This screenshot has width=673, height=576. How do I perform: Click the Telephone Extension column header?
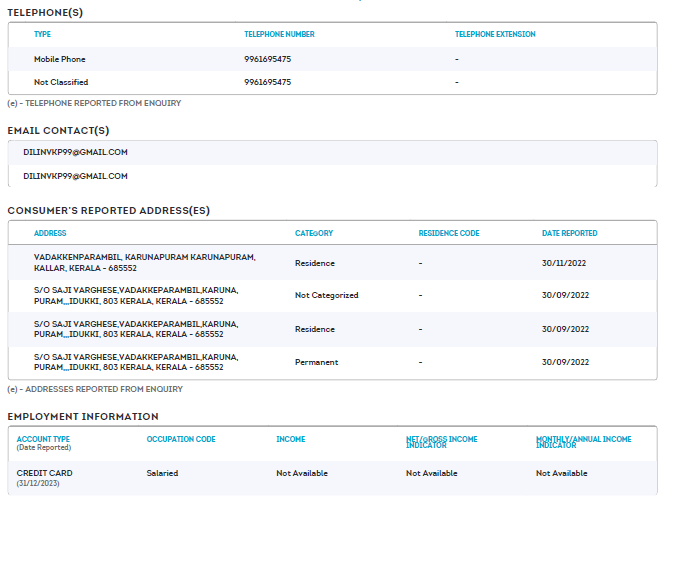tap(495, 34)
